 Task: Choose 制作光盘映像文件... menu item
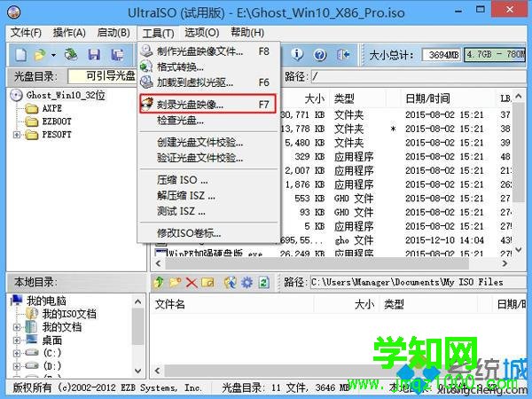[208, 51]
